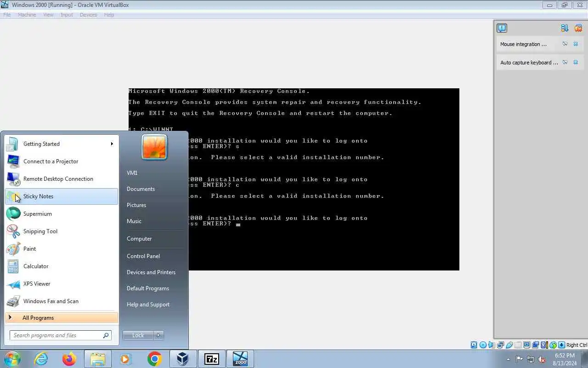Screen dimensions: 588x368
Task: Click the recording status icon
Action: [535, 345]
